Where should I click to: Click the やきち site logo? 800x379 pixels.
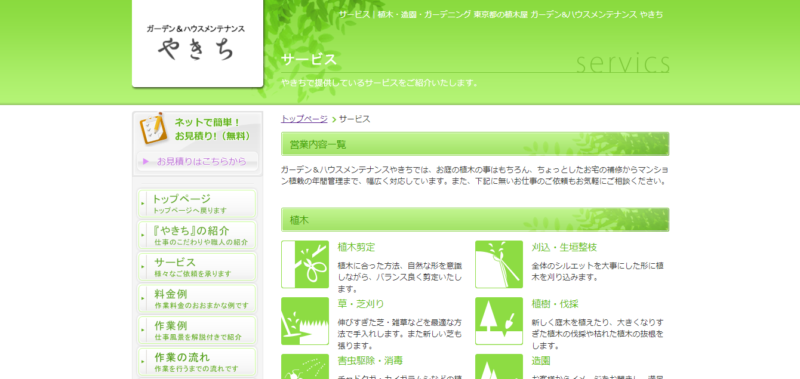point(197,43)
